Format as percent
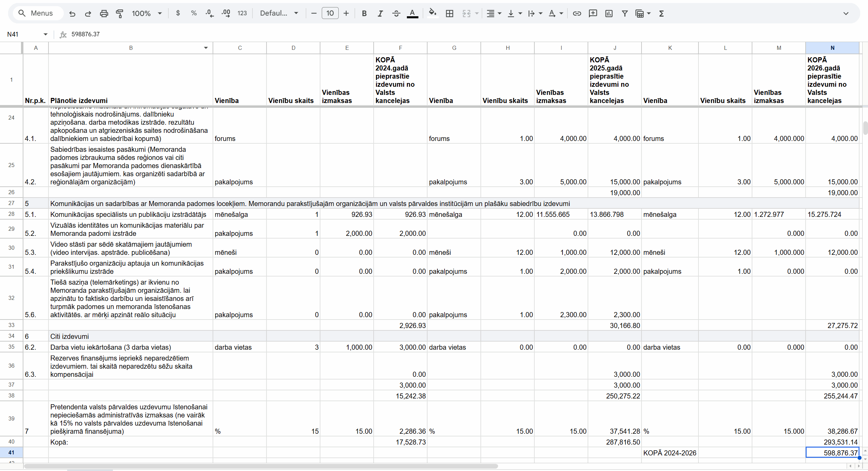This screenshot has height=471, width=868. click(x=194, y=13)
